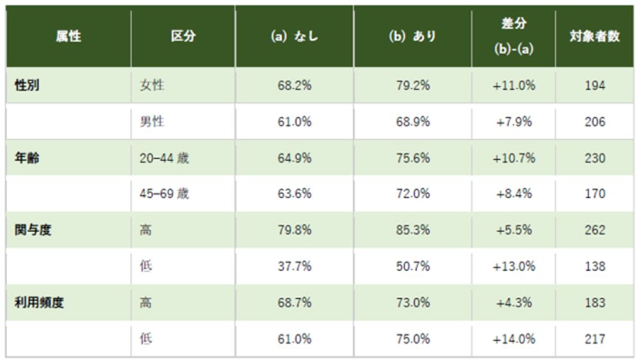Click the 男性 row label
The image size is (640, 364).
[152, 122]
